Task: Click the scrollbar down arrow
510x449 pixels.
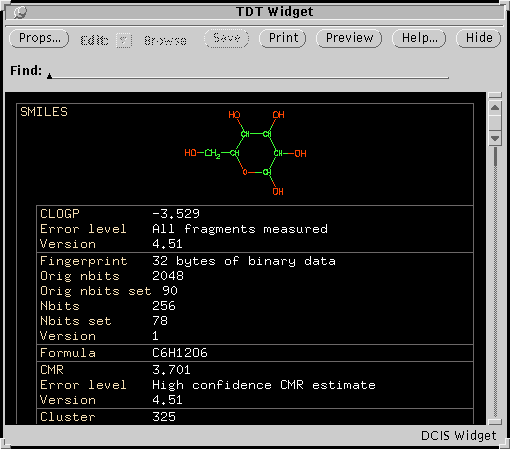Action: point(495,138)
